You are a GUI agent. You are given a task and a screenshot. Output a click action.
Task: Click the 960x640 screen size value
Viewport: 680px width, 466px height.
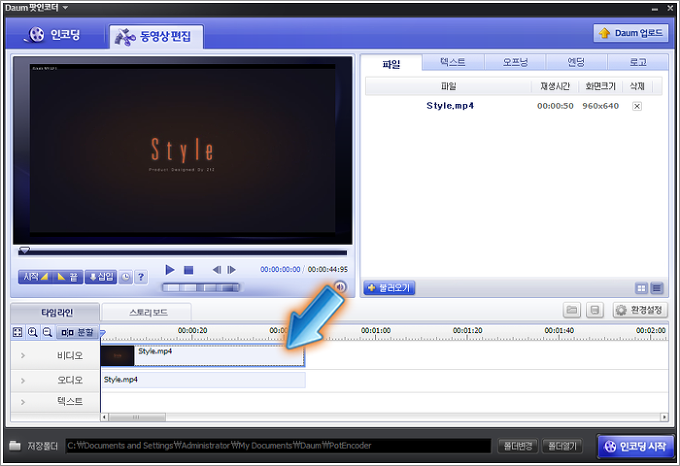click(601, 106)
